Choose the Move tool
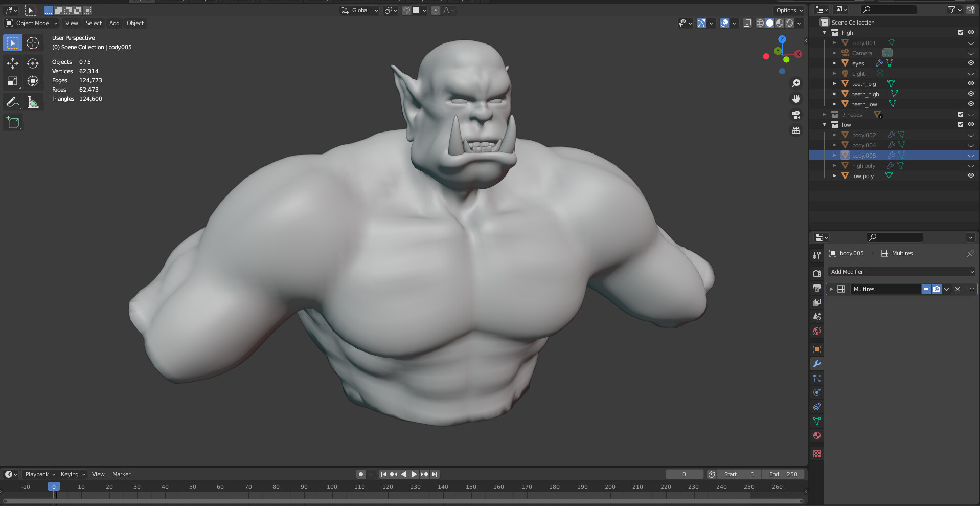 click(13, 63)
